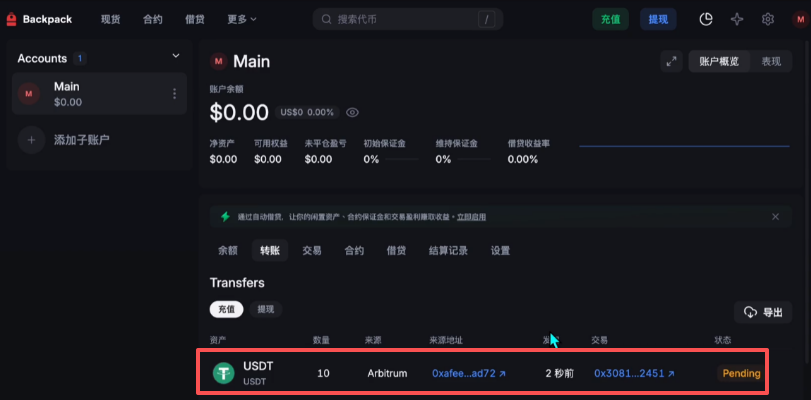Switch to the 余额 tab
The image size is (811, 400).
pos(228,251)
